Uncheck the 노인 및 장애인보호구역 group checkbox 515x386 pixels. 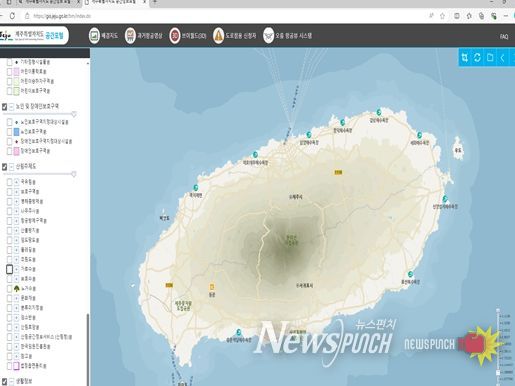tap(4, 107)
